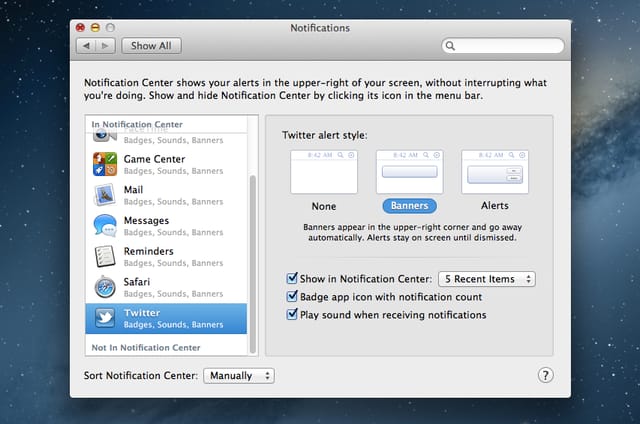Select Game Center in the list
640x424 pixels.
(x=166, y=164)
